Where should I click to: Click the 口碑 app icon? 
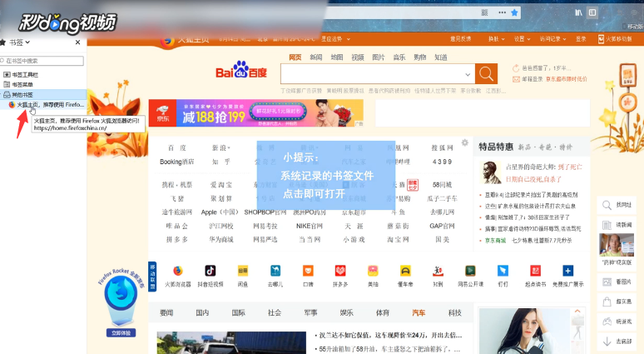pyautogui.click(x=308, y=271)
